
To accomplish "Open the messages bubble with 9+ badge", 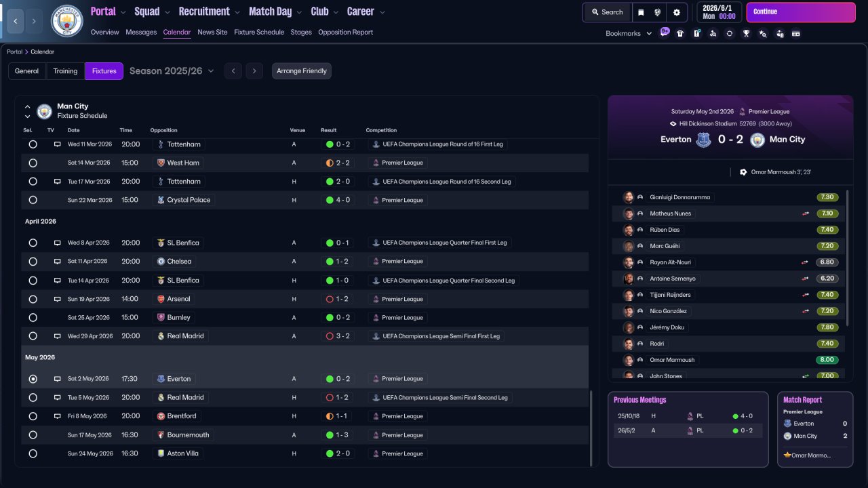I will 664,33.
